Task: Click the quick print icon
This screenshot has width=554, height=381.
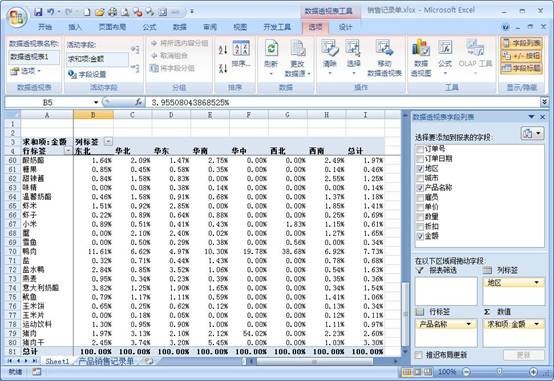Action: (112, 12)
